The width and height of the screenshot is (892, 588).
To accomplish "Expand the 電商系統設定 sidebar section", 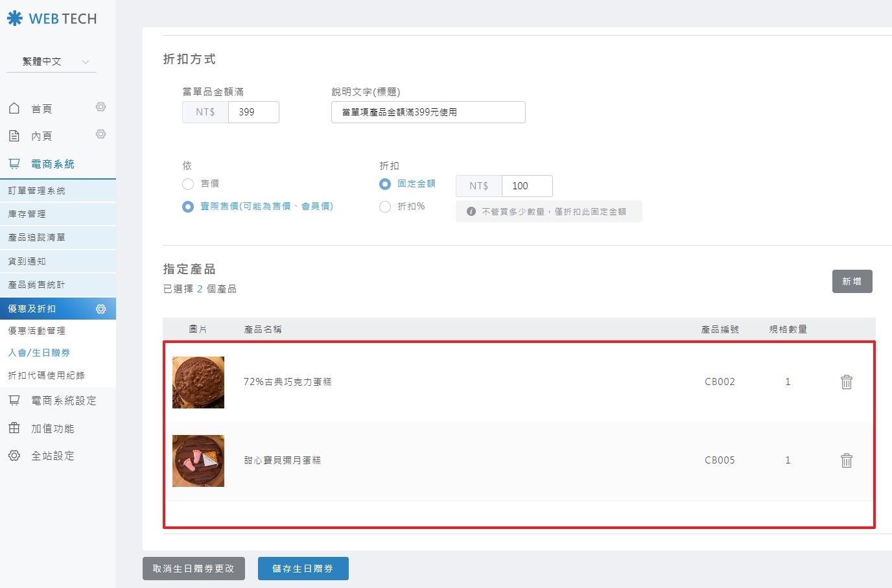I will tap(63, 401).
